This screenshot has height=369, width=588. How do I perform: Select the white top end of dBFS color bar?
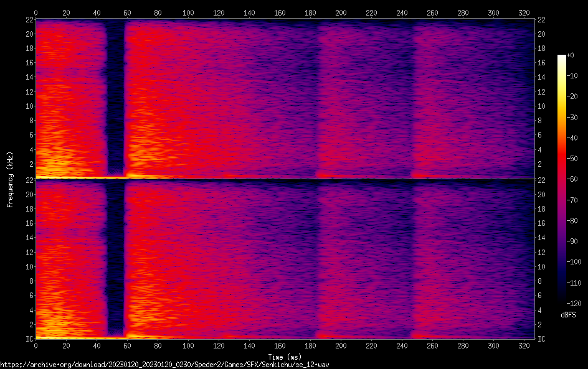[562, 57]
